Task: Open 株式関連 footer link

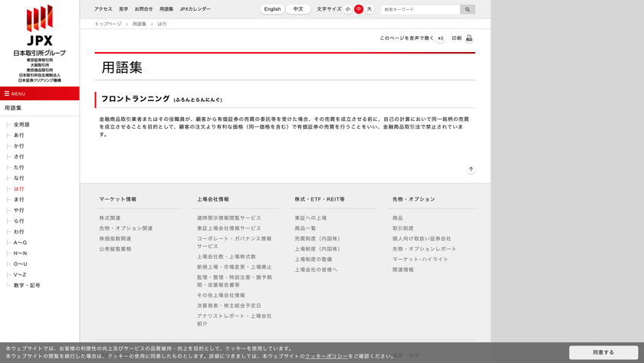Action: pos(110,217)
